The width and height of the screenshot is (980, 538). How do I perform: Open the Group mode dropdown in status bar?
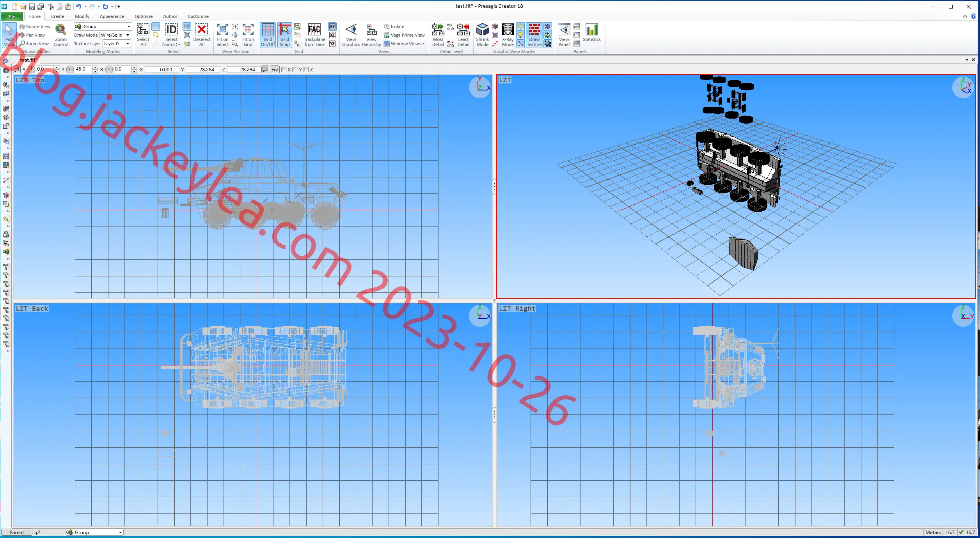[94, 532]
